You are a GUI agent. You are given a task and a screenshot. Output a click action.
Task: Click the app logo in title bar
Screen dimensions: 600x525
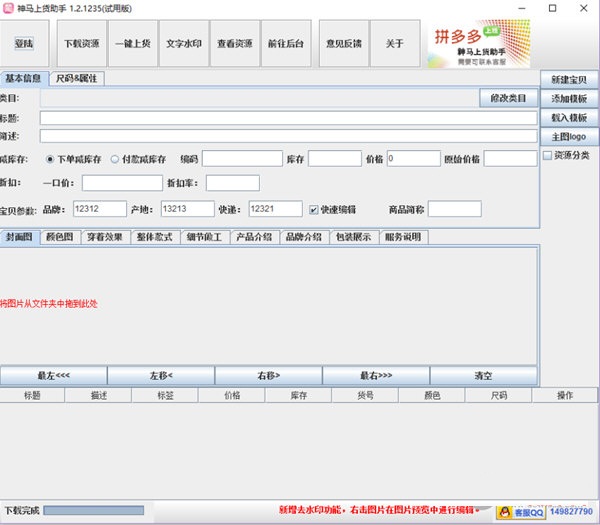point(8,8)
